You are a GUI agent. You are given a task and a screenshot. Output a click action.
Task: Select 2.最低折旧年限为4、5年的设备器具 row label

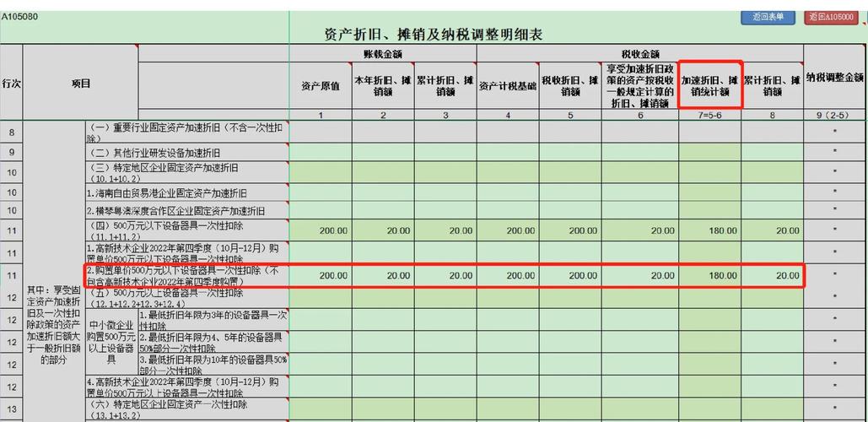213,342
